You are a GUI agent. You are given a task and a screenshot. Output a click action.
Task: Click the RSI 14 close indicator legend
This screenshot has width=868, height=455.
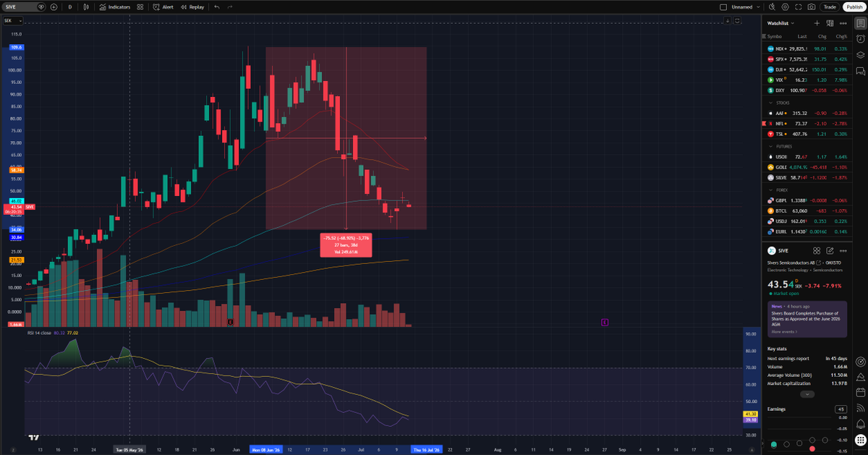(41, 333)
